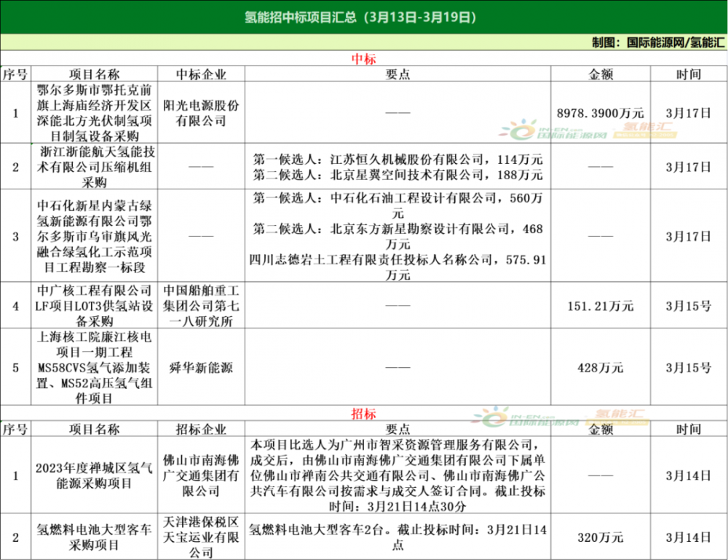Select the red "中标" section heading

pyautogui.click(x=363, y=58)
